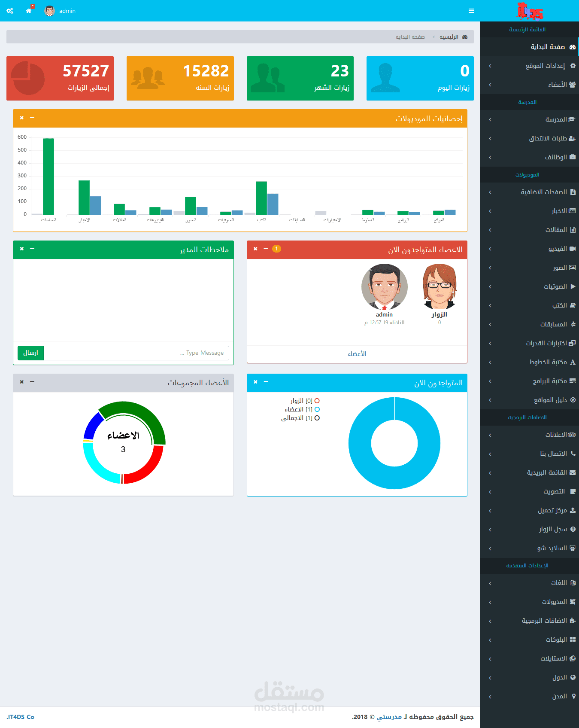Viewport: 579px width, 728px height.
Task: Click the graduation cap icon for المدرسة
Action: click(x=572, y=119)
